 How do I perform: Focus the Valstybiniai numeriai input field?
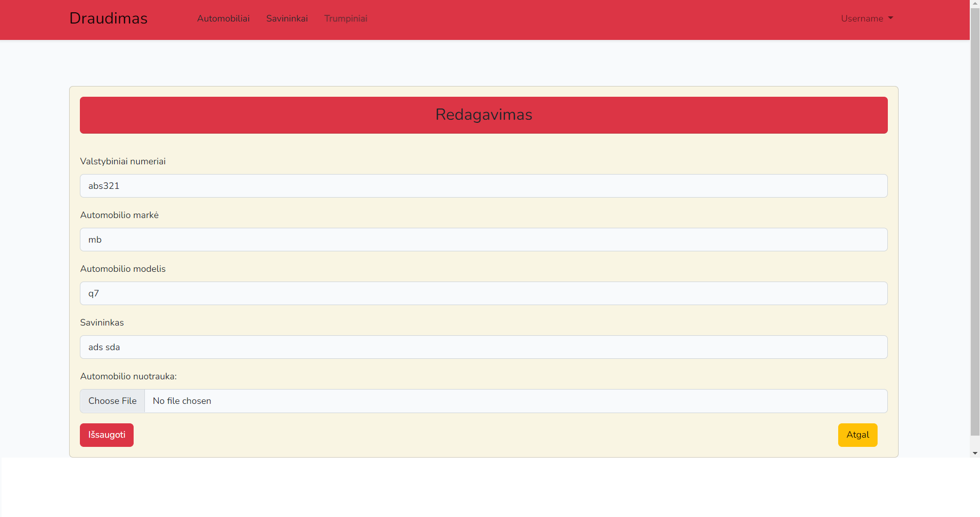(483, 185)
